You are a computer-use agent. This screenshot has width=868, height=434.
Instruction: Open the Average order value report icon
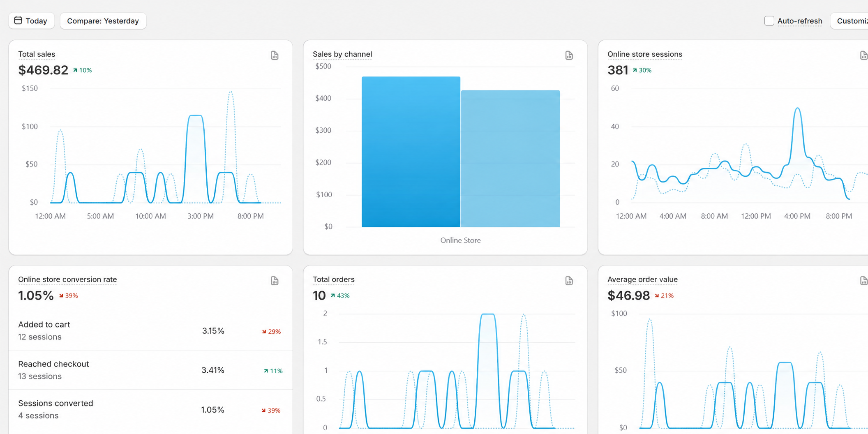coord(863,281)
